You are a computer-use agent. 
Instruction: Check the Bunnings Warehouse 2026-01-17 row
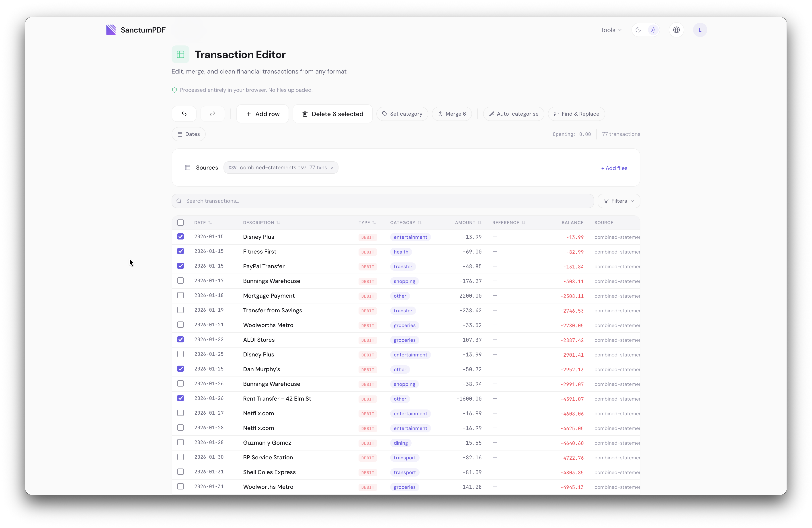coord(180,280)
